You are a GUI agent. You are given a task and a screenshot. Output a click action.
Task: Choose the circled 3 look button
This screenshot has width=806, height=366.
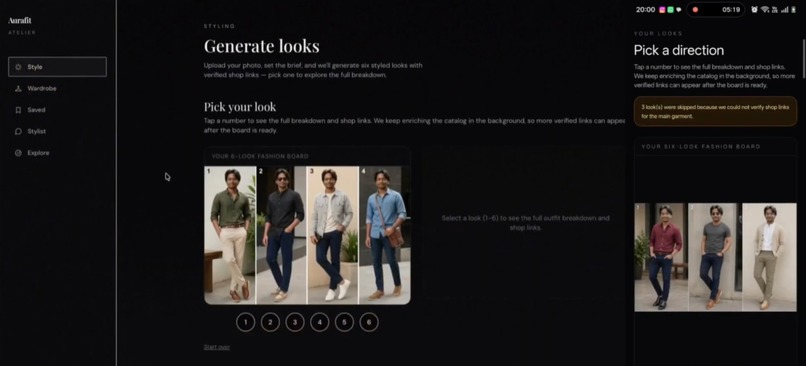click(295, 322)
